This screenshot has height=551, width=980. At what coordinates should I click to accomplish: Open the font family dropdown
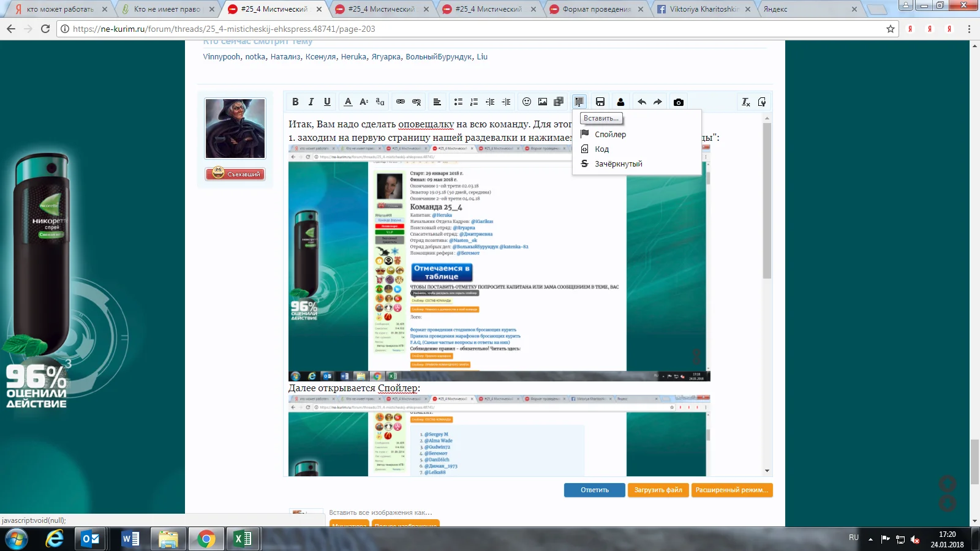(380, 102)
